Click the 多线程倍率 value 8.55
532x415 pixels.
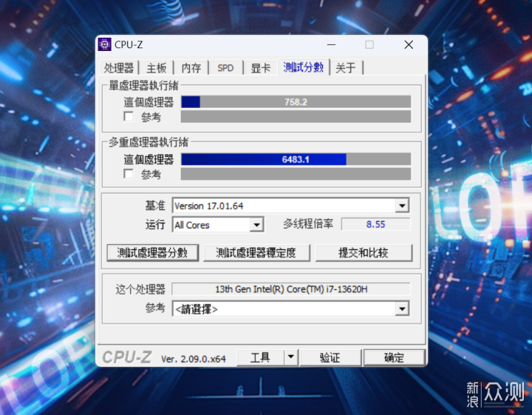click(x=375, y=224)
